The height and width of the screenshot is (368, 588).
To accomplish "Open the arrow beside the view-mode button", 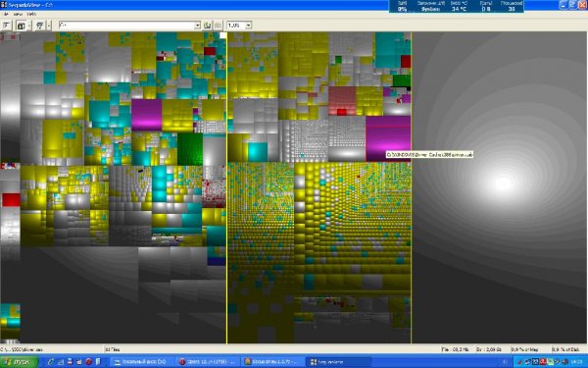I will click(x=29, y=26).
